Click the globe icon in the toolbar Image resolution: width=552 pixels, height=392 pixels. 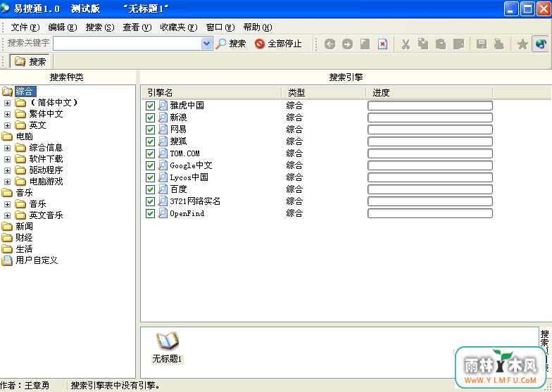tap(541, 44)
